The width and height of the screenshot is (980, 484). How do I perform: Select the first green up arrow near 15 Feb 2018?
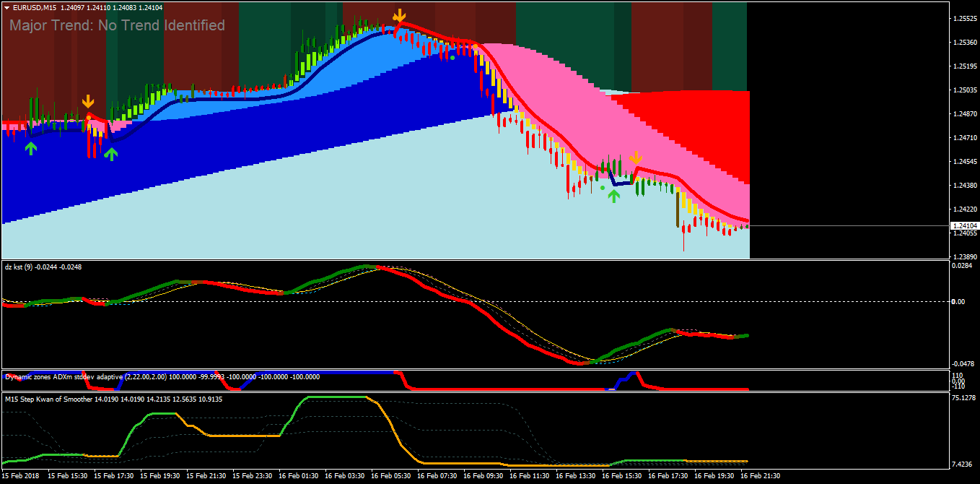coord(30,148)
